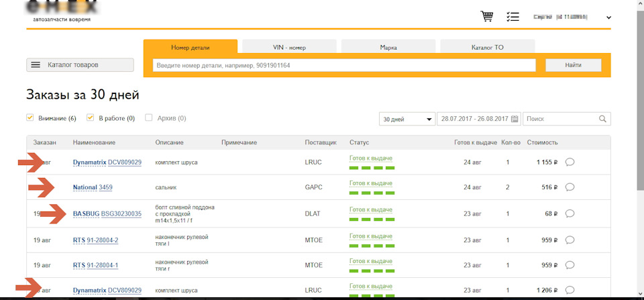The width and height of the screenshot is (644, 300).
Task: Click the magnifier icon in Поиск field
Action: pyautogui.click(x=602, y=119)
